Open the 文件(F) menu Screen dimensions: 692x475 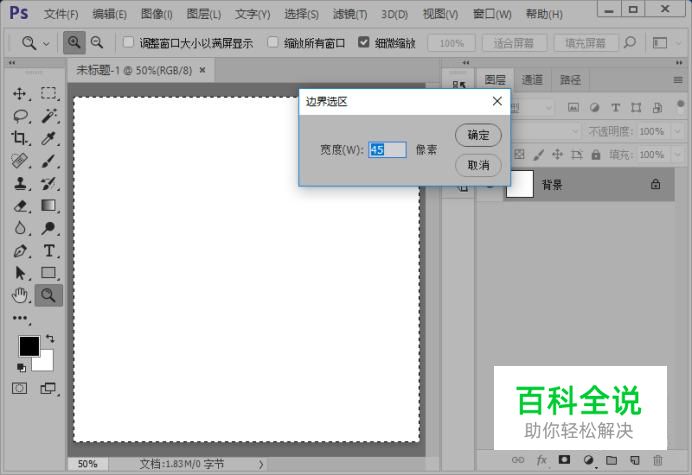click(61, 14)
